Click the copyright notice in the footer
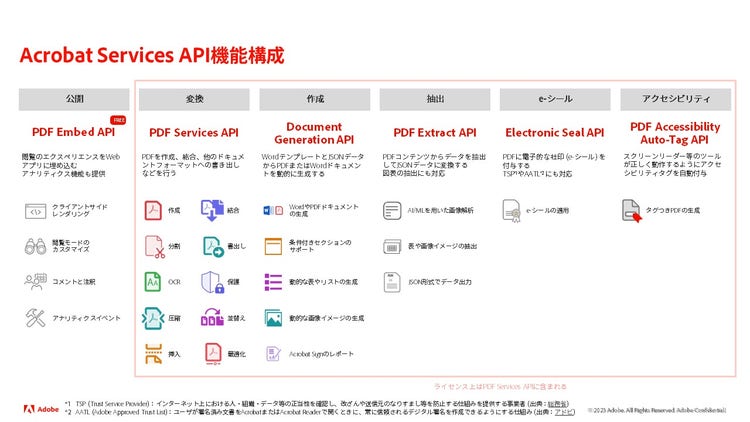The width and height of the screenshot is (750, 422). click(657, 410)
